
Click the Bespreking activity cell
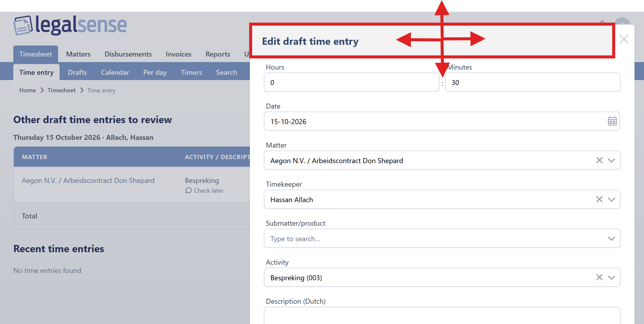pyautogui.click(x=202, y=180)
